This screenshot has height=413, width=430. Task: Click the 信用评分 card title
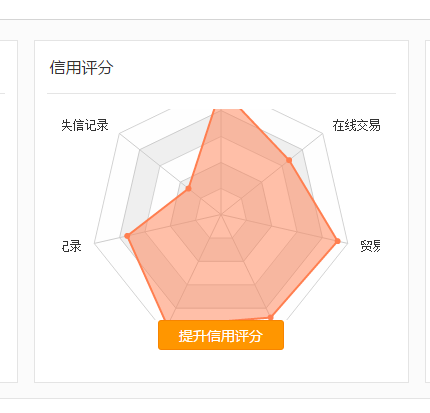tap(81, 67)
